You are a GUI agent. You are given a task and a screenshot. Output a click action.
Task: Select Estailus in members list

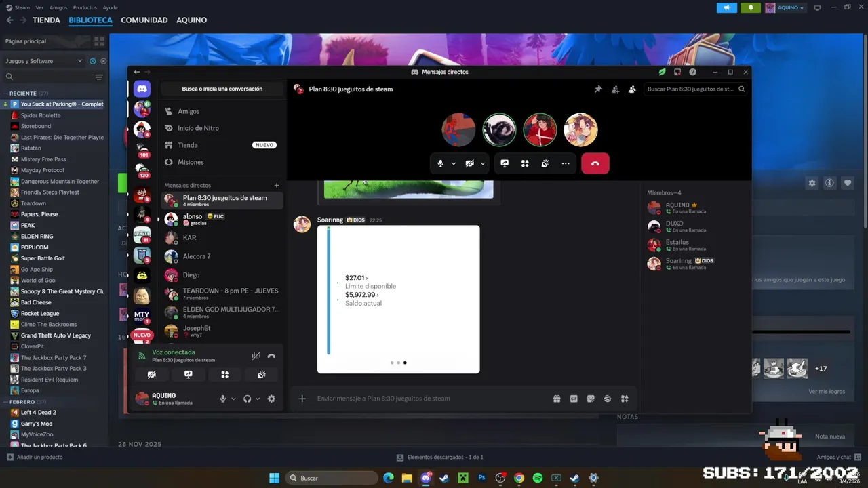tap(695, 245)
